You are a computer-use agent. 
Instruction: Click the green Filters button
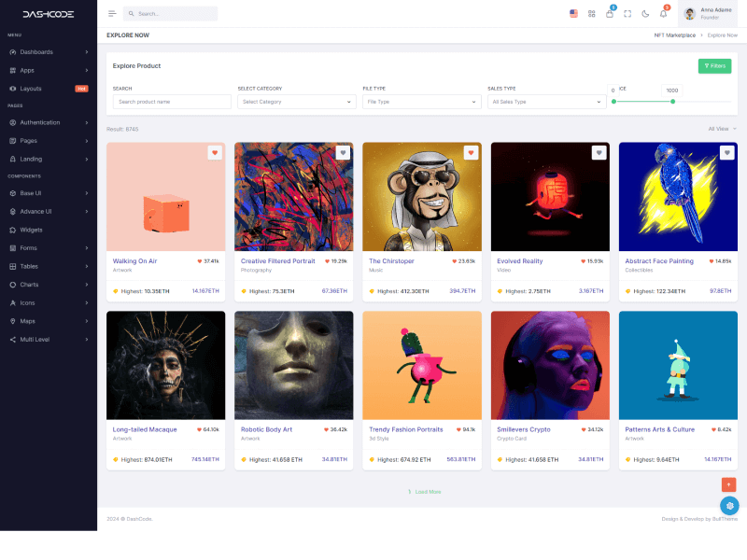pos(714,65)
